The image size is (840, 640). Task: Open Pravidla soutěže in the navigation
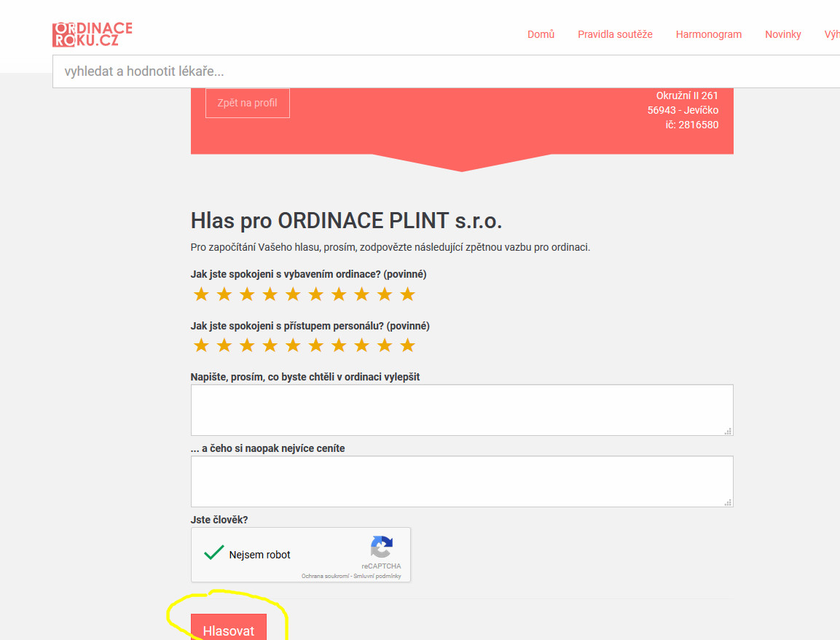click(615, 34)
